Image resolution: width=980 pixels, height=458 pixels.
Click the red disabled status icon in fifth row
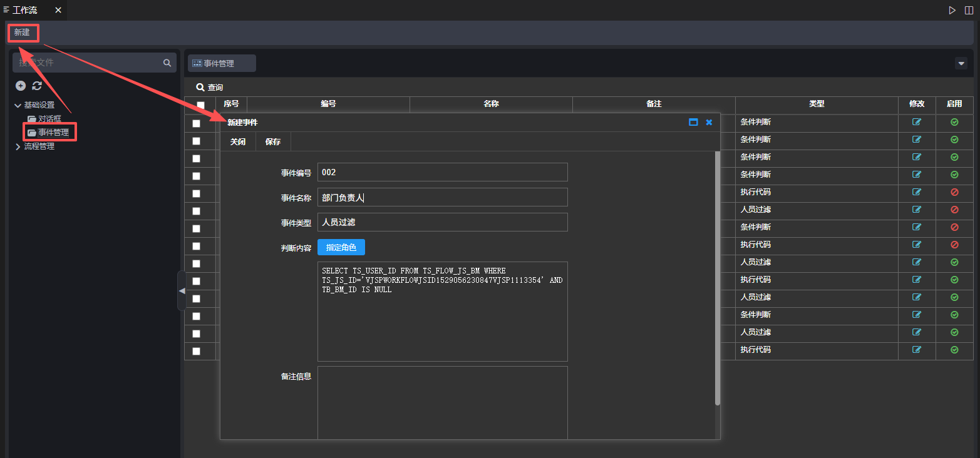(x=954, y=192)
